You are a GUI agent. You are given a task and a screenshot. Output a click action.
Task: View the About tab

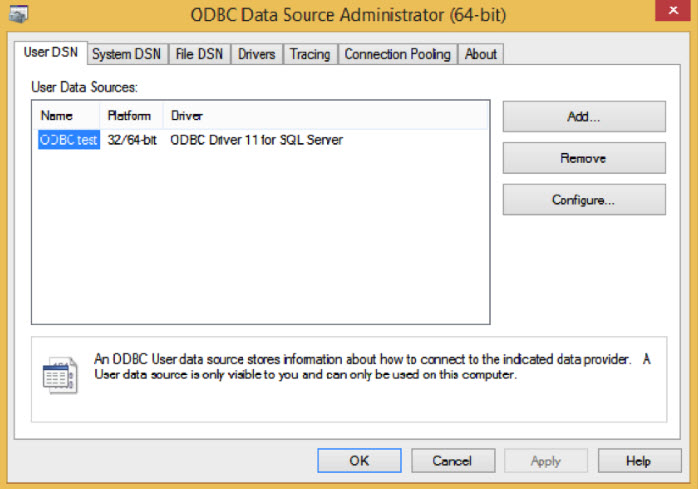(481, 54)
